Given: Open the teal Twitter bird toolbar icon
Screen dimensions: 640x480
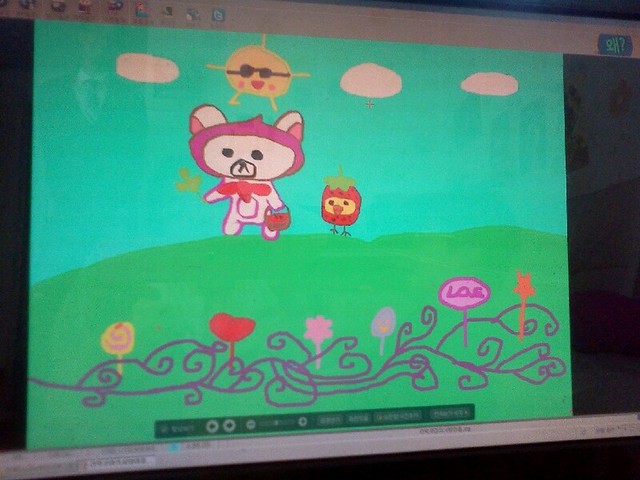Looking at the screenshot, I should pos(218,16).
